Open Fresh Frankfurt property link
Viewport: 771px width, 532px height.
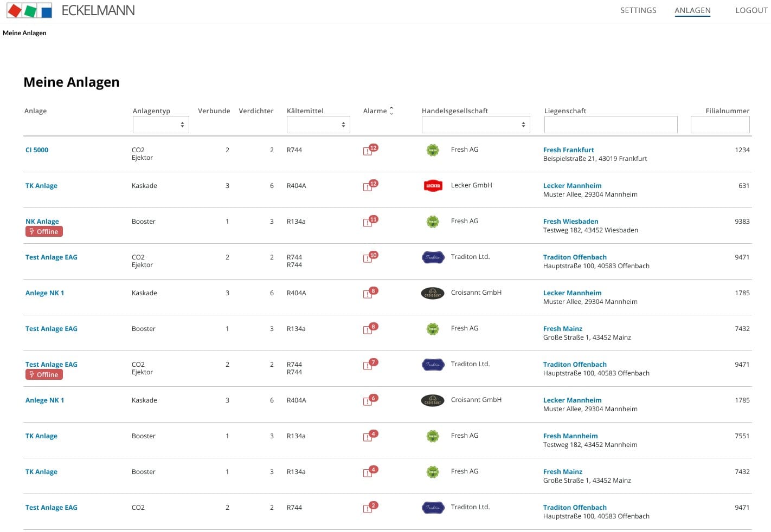(x=569, y=150)
